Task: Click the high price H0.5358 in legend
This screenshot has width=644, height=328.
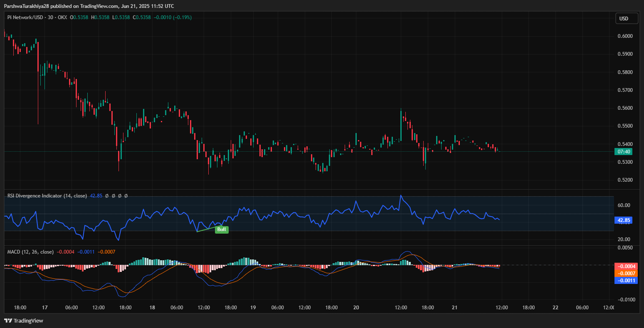Action: pyautogui.click(x=100, y=17)
